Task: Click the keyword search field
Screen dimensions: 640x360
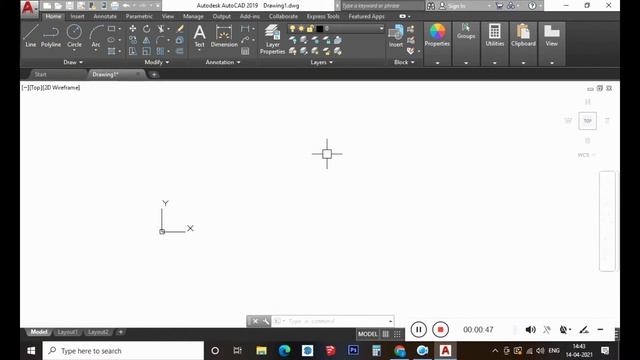Action: pyautogui.click(x=382, y=6)
